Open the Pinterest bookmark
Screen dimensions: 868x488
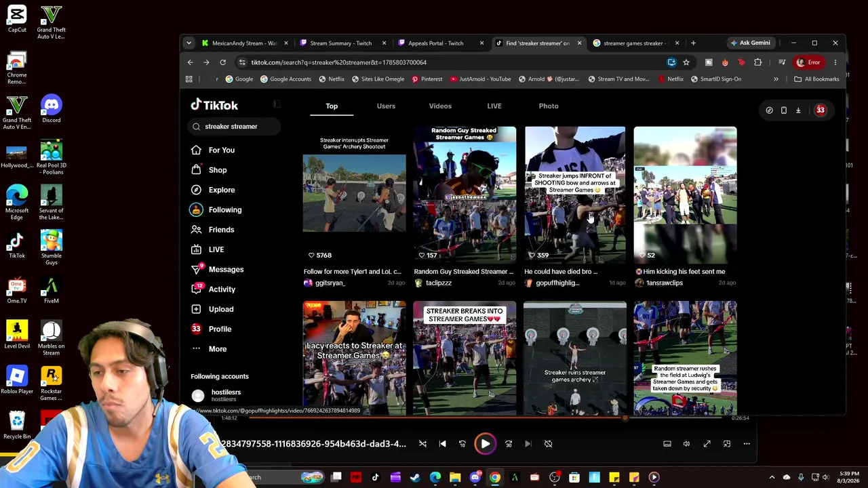427,79
